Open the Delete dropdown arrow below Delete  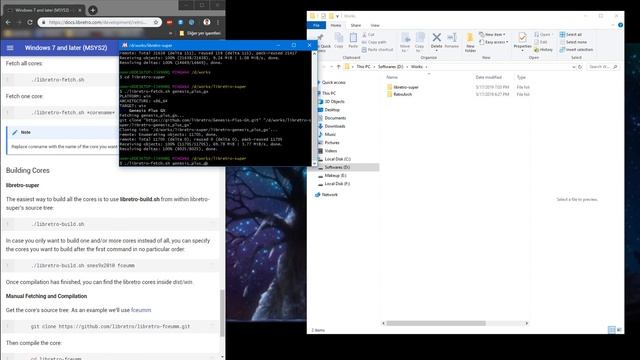[x=436, y=50]
